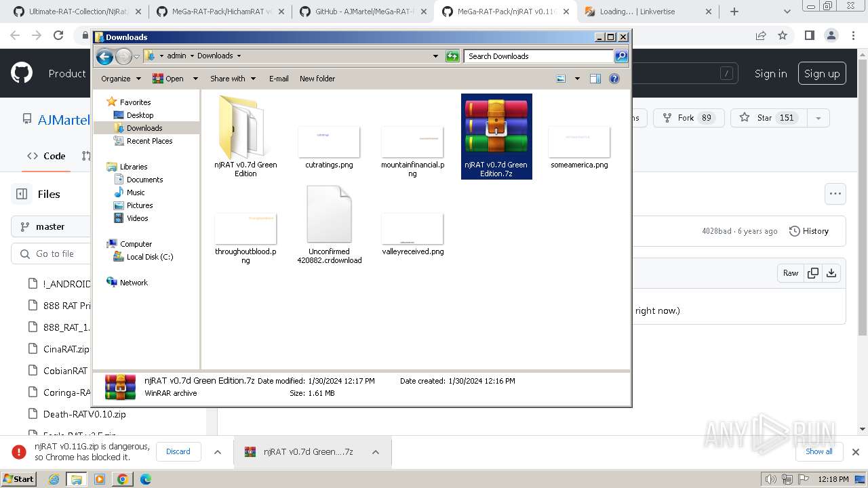Open Local Disk (C:)
Image resolution: width=868 pixels, height=488 pixels.
click(149, 257)
